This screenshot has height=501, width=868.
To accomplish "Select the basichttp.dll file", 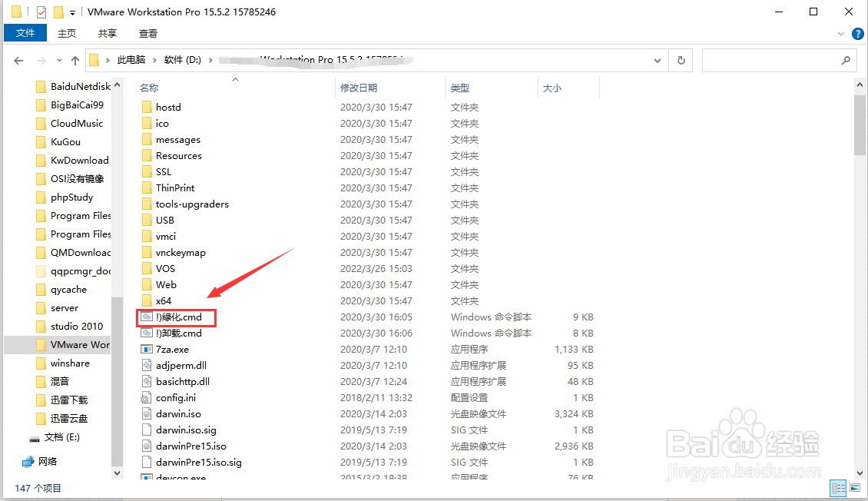I will pyautogui.click(x=183, y=381).
